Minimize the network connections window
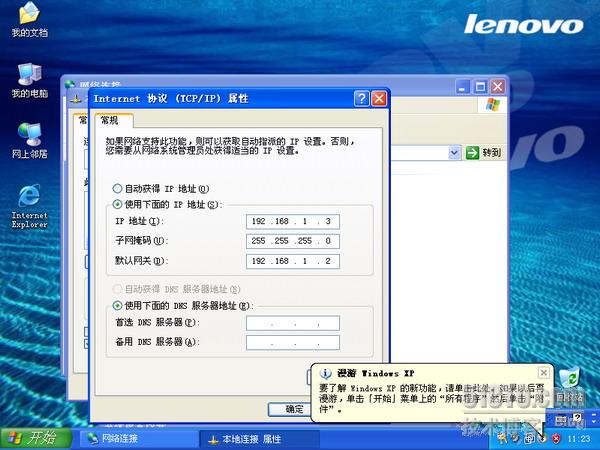This screenshot has height=450, width=600. 463,86
